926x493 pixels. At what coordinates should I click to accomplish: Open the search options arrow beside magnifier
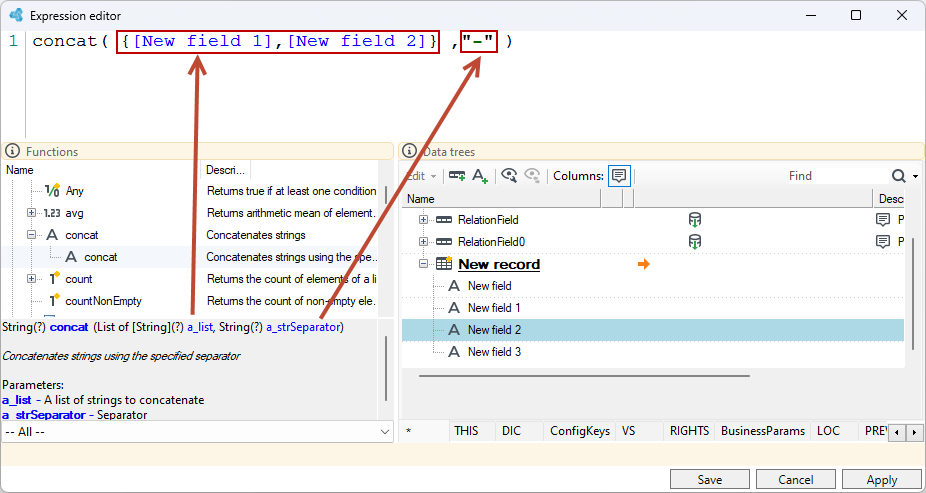click(x=915, y=177)
